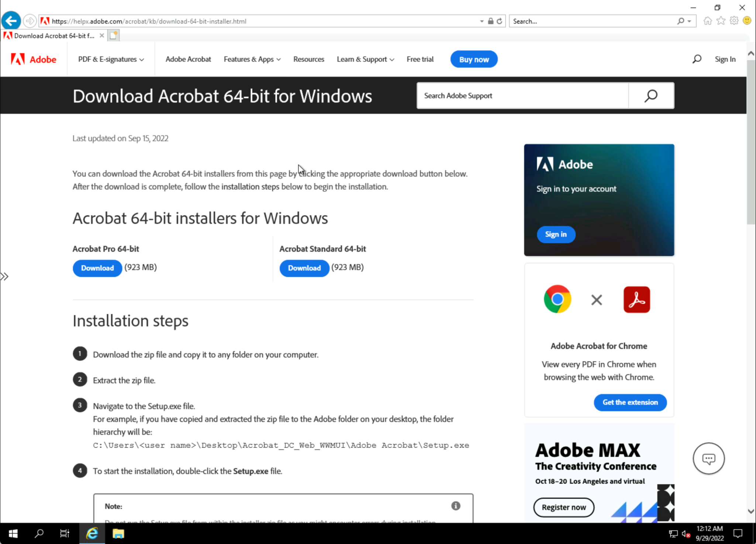The image size is (756, 544).
Task: Open the Resources nav item
Action: pos(309,59)
